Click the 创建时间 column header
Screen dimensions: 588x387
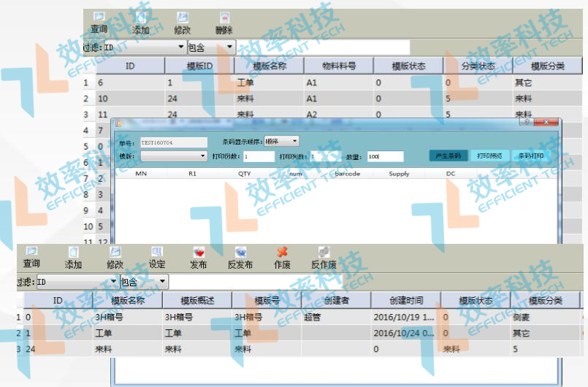406,300
